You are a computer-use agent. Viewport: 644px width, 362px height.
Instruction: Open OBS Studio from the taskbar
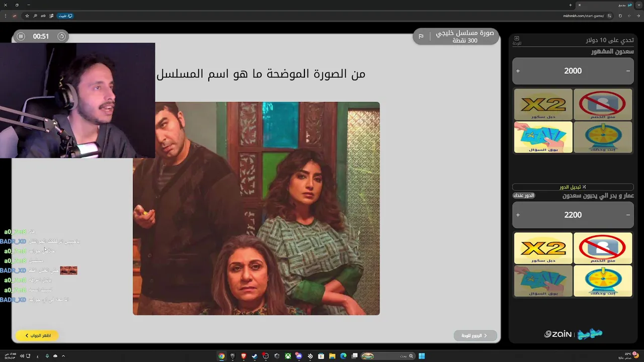click(x=266, y=356)
